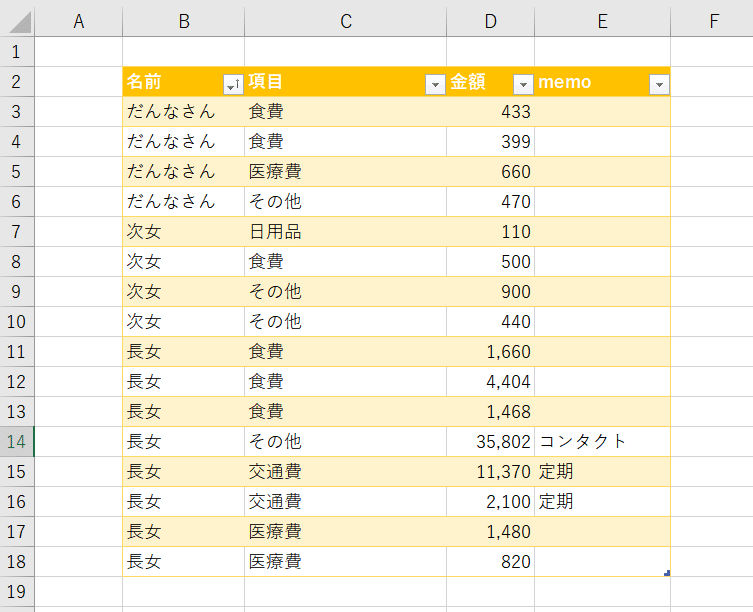The width and height of the screenshot is (753, 612).
Task: Select row 19 header
Action: coord(17,591)
